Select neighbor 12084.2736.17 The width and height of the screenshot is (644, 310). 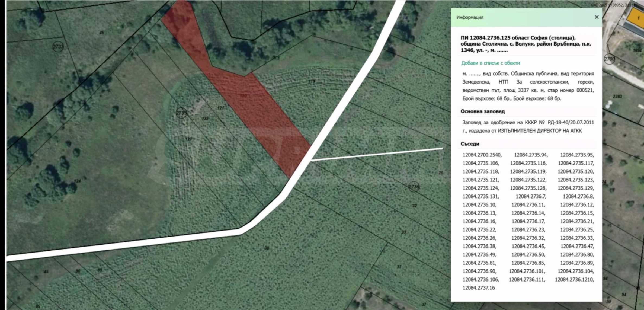coord(528,221)
